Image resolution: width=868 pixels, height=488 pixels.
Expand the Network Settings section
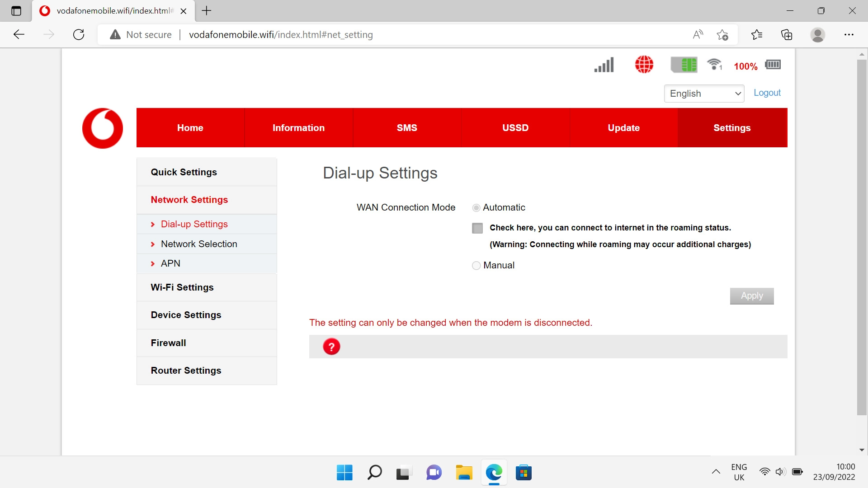click(189, 200)
